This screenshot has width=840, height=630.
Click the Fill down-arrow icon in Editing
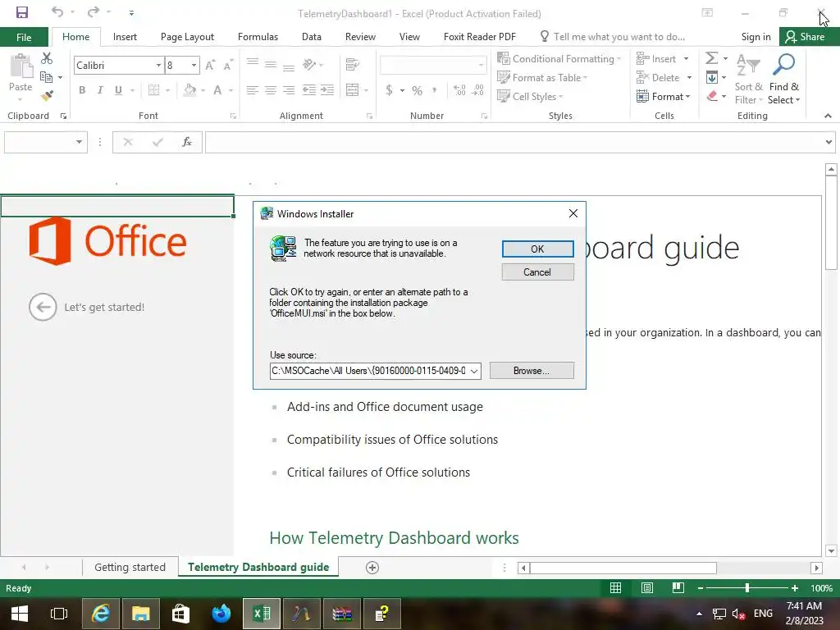(x=711, y=78)
